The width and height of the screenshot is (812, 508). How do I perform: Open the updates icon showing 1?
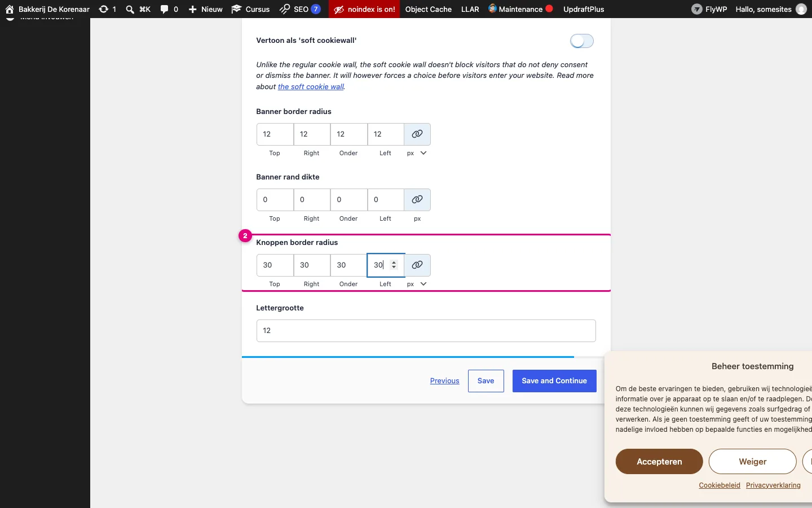tap(104, 9)
